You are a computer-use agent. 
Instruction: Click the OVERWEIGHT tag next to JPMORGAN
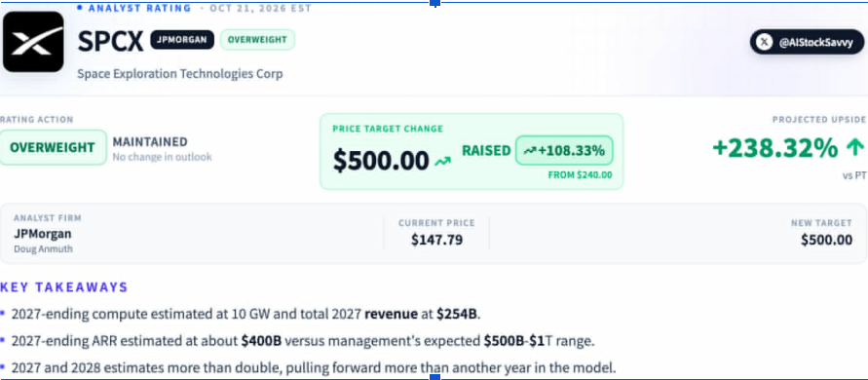(257, 40)
